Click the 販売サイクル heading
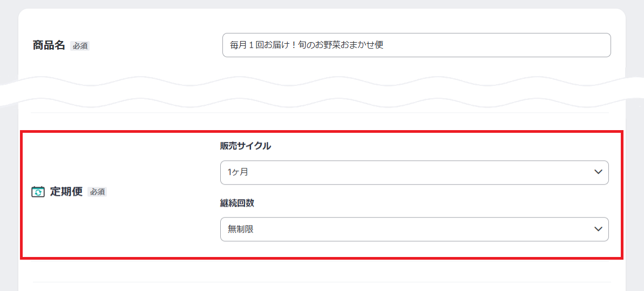 click(x=246, y=146)
